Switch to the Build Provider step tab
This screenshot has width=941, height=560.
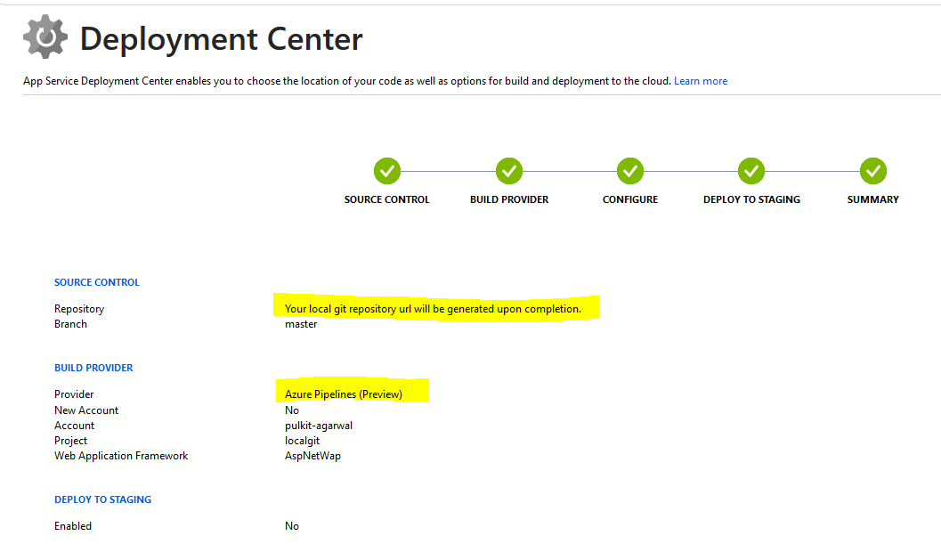click(508, 199)
